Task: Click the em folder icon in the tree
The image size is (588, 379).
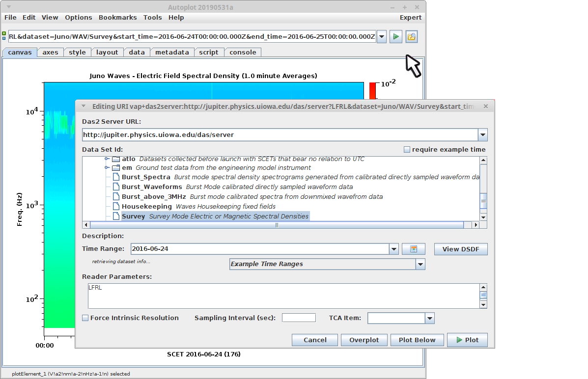Action: [116, 168]
